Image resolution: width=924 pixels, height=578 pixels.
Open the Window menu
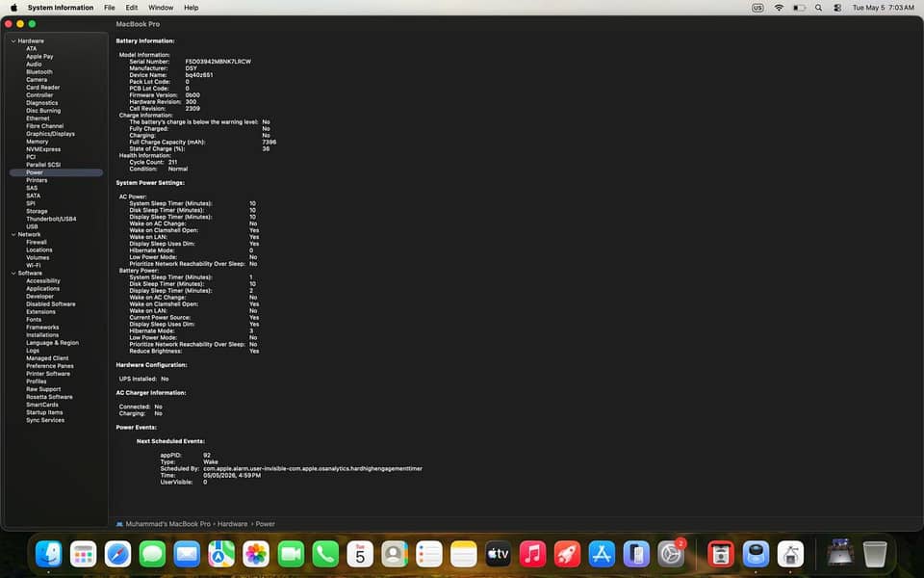(x=161, y=8)
